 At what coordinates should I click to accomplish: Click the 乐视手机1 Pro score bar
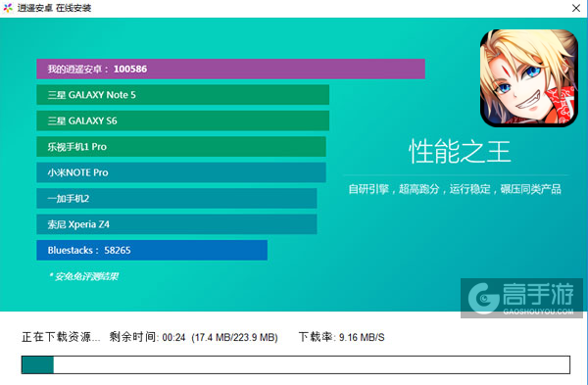point(181,147)
